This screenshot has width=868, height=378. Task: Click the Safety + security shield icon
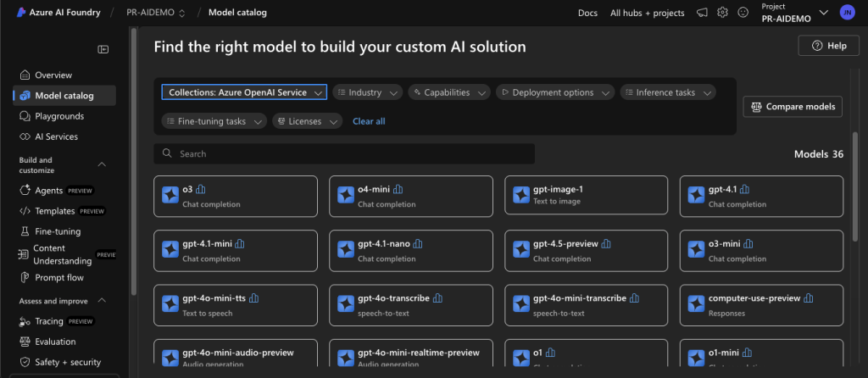25,362
